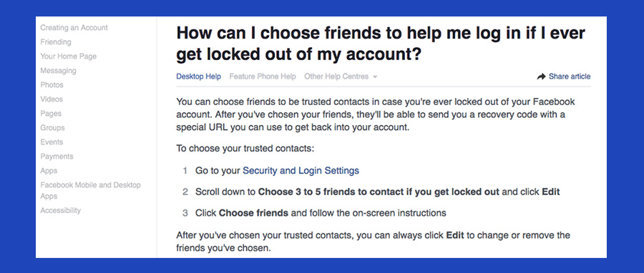Open Creating an Account in sidebar

pyautogui.click(x=74, y=28)
